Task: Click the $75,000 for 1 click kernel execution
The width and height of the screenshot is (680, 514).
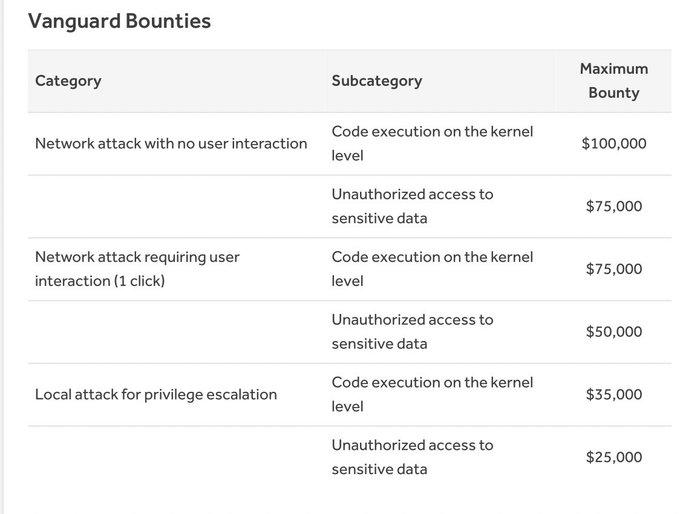Action: tap(614, 269)
